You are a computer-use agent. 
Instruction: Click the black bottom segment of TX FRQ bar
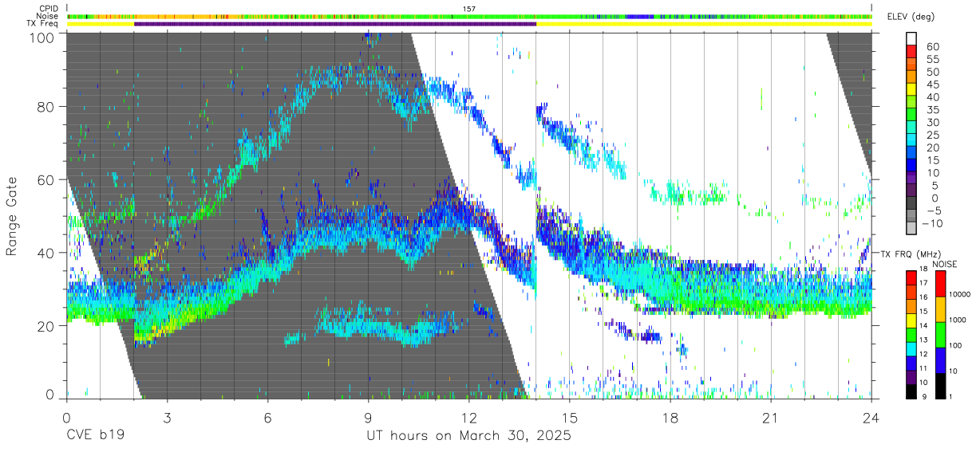(911, 390)
